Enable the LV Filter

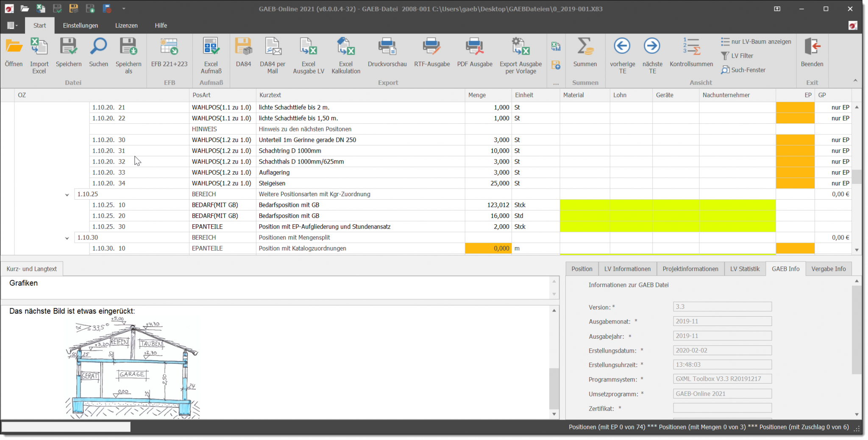[740, 56]
